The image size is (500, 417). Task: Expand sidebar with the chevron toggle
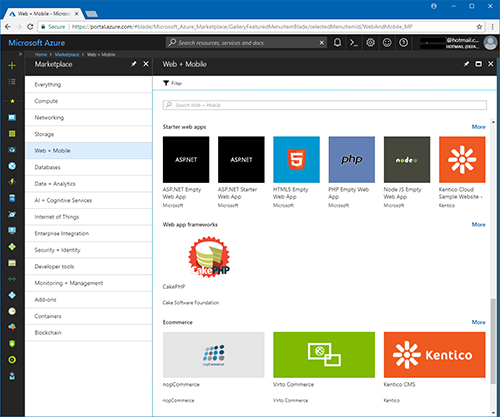point(20,54)
